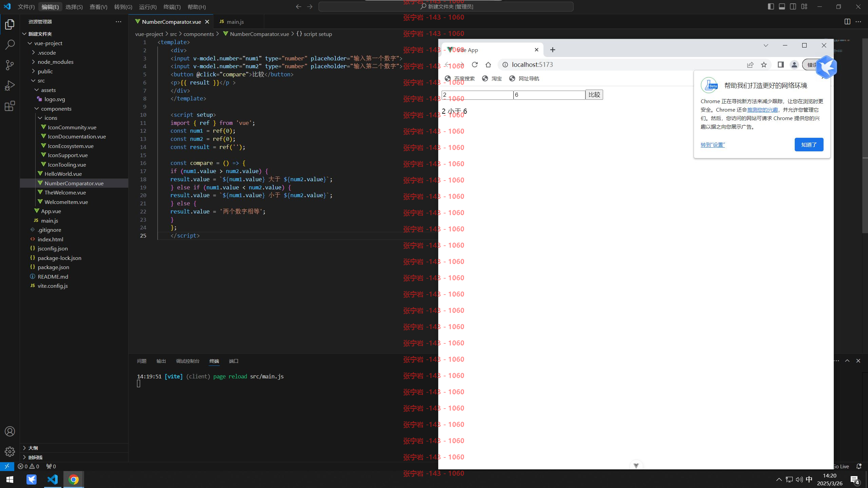The image size is (868, 488).
Task: Launch VS Code from Windows taskbar
Action: [x=53, y=480]
